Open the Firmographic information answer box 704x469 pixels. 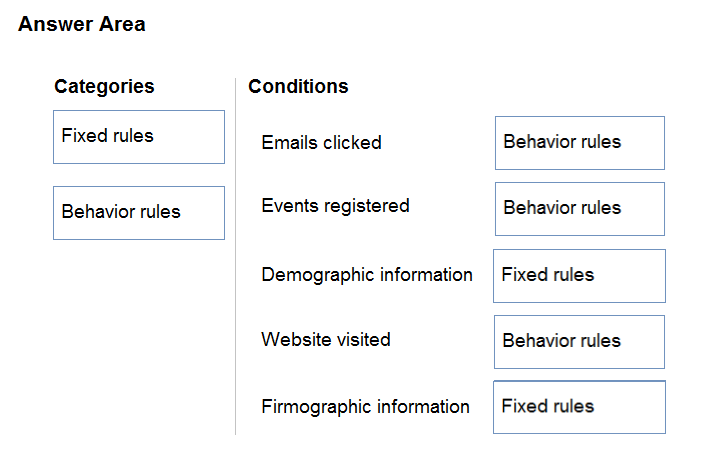579,407
